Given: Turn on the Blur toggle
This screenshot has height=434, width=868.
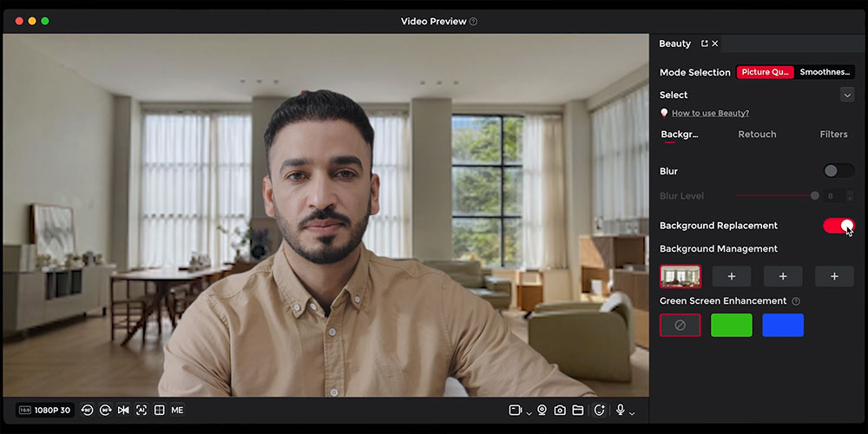Looking at the screenshot, I should pos(838,171).
